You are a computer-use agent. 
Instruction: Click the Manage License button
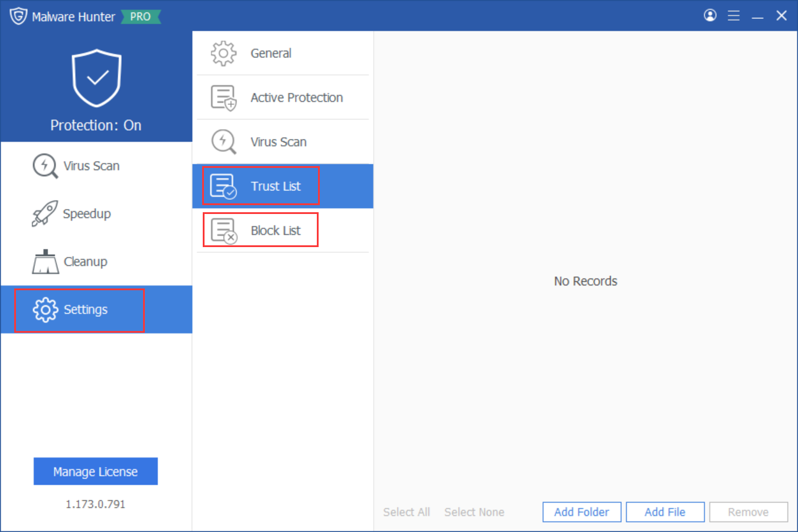coord(95,471)
